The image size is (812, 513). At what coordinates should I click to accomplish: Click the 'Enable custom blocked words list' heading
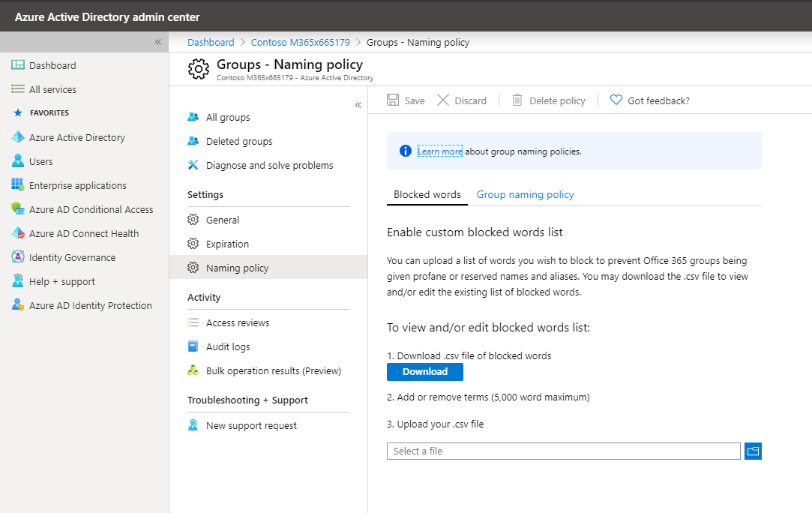pyautogui.click(x=475, y=232)
